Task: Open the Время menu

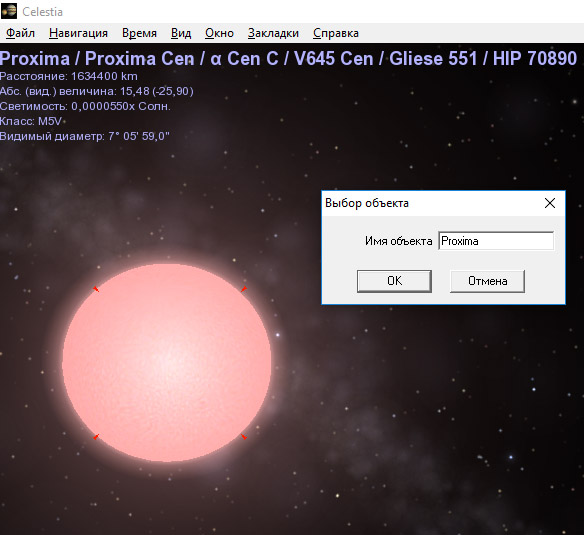Action: pos(139,33)
